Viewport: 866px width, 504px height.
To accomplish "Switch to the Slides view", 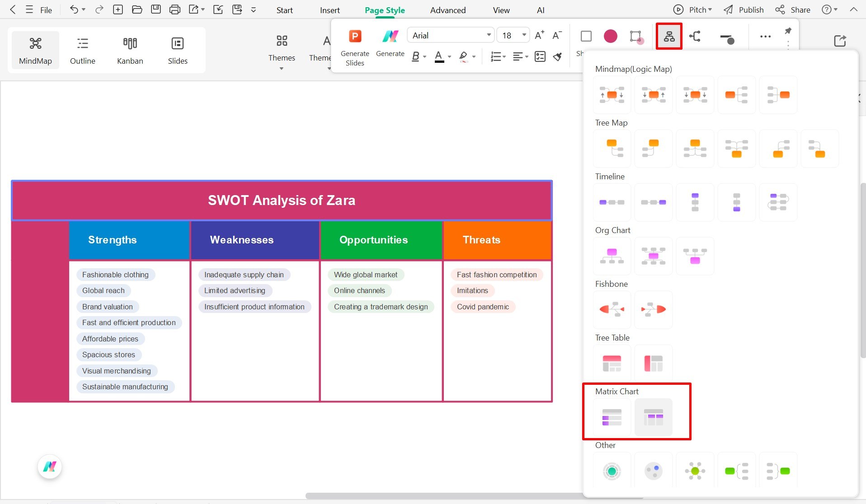I will tap(178, 50).
